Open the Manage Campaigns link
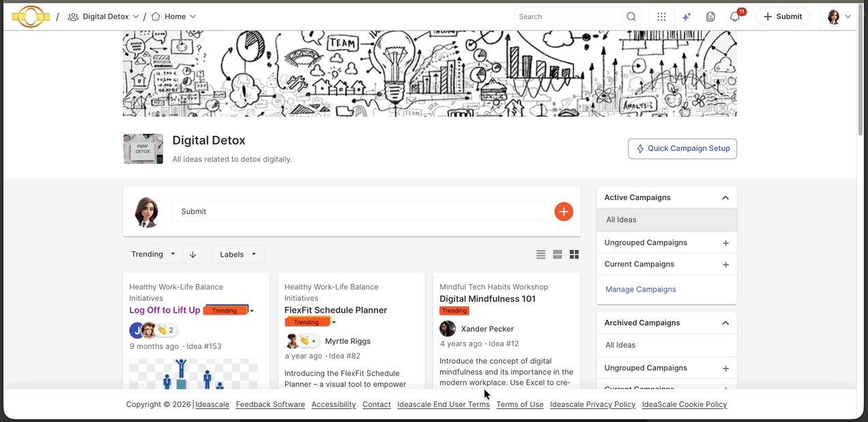 pos(641,290)
